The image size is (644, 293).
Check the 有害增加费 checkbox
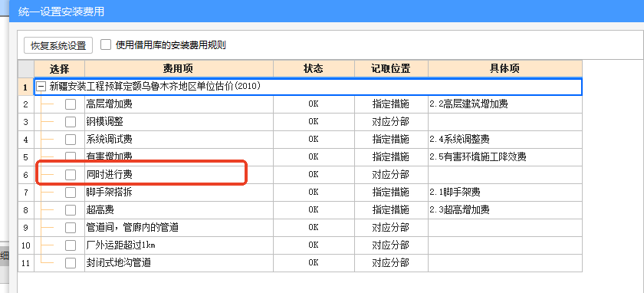71,156
